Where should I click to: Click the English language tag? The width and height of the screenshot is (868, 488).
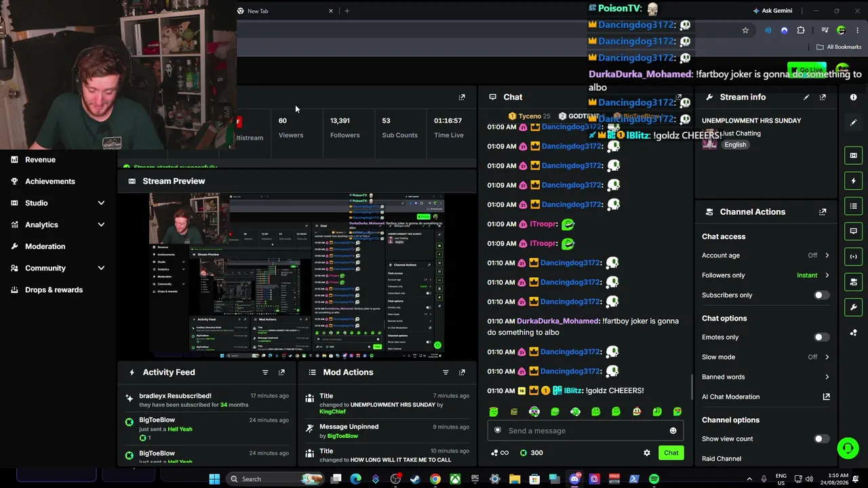pyautogui.click(x=735, y=145)
